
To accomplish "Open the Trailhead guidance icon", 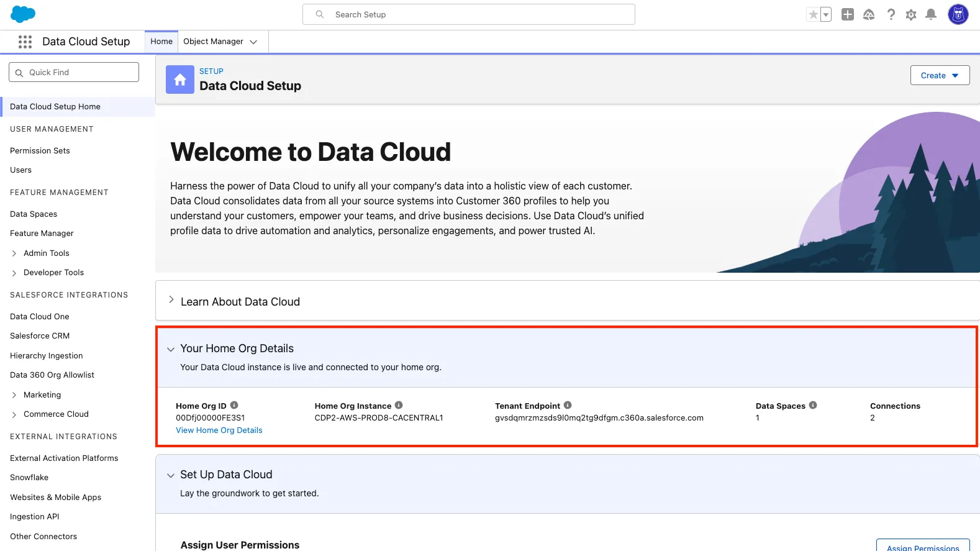I will tap(869, 14).
